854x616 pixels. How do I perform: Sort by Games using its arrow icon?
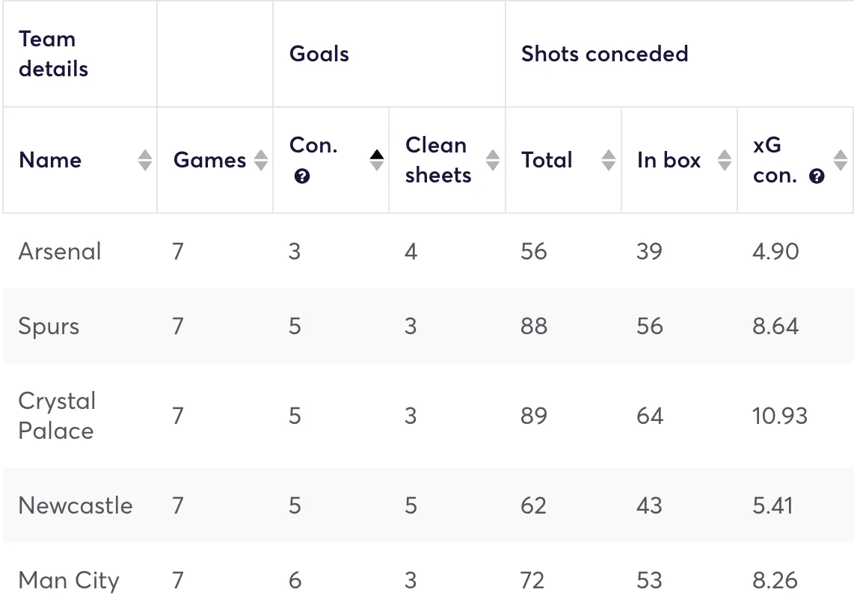point(261,160)
